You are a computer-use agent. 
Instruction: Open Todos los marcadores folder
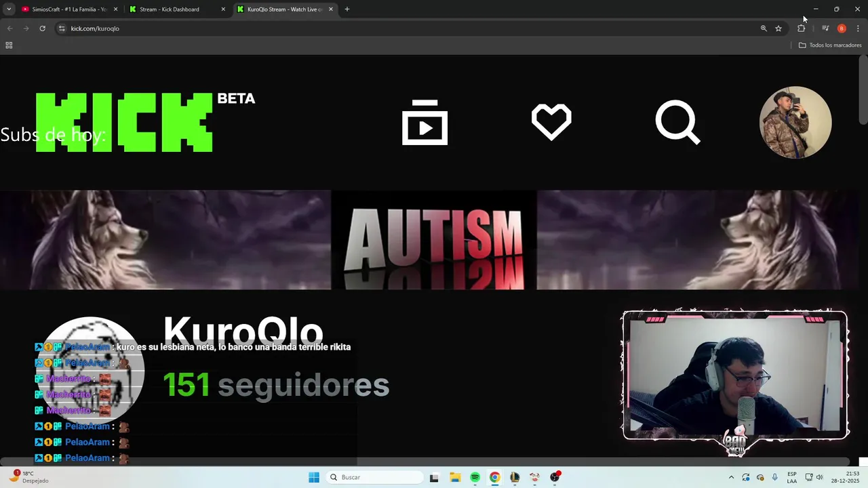[x=830, y=45]
